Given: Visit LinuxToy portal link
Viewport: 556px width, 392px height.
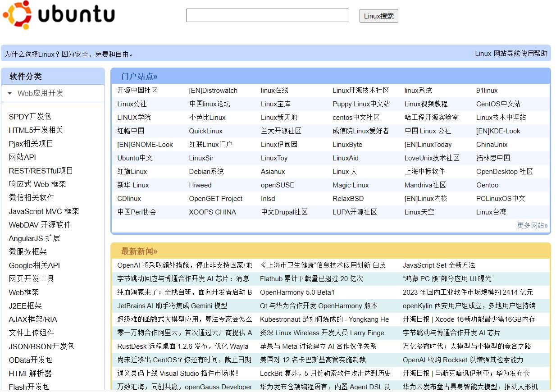Looking at the screenshot, I should click(274, 158).
